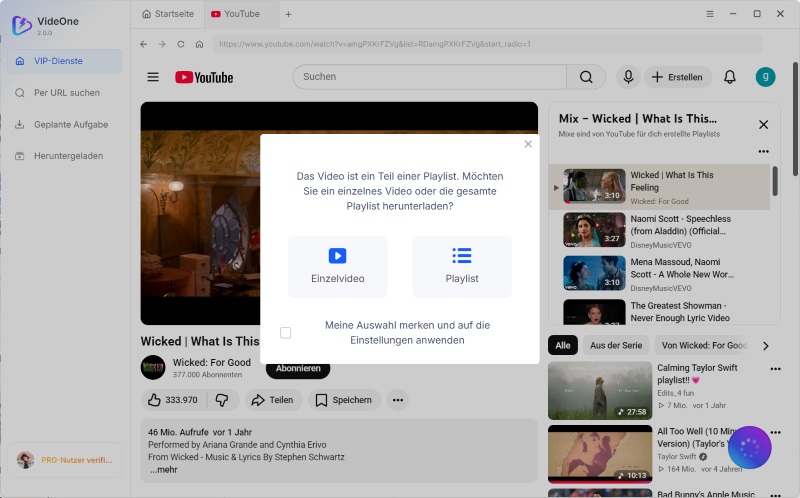The image size is (800, 498).
Task: Open Per URL suchen in the sidebar
Action: click(65, 92)
